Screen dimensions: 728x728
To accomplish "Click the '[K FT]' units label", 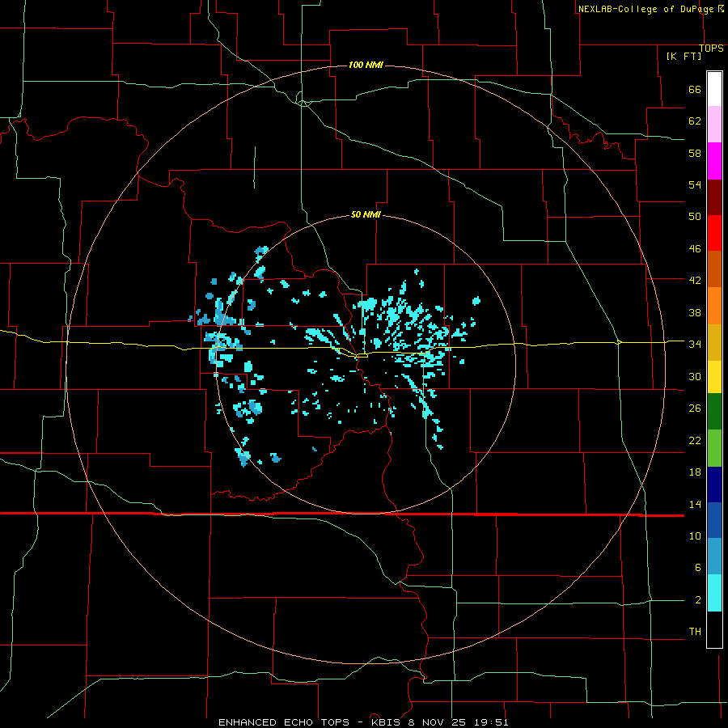I will click(684, 56).
